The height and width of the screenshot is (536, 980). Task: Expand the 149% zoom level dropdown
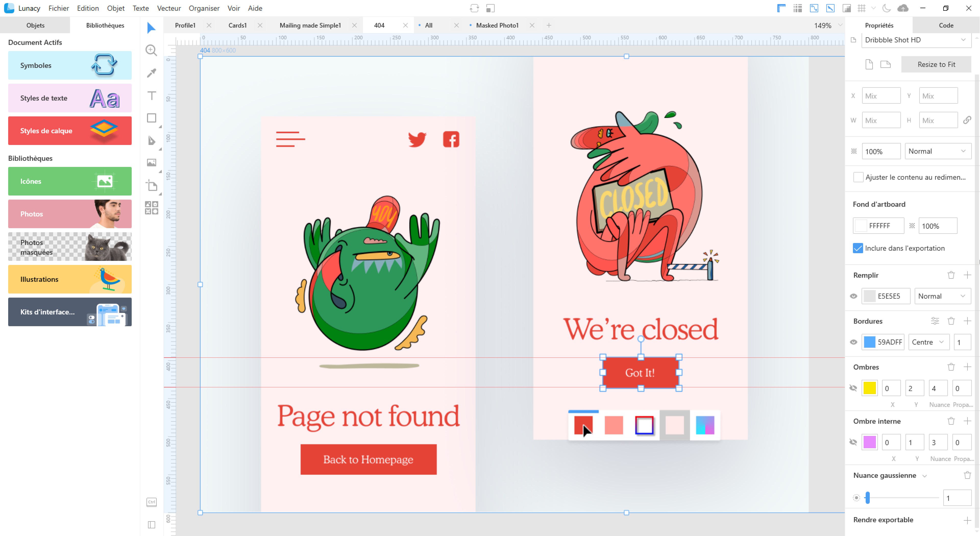coord(840,25)
